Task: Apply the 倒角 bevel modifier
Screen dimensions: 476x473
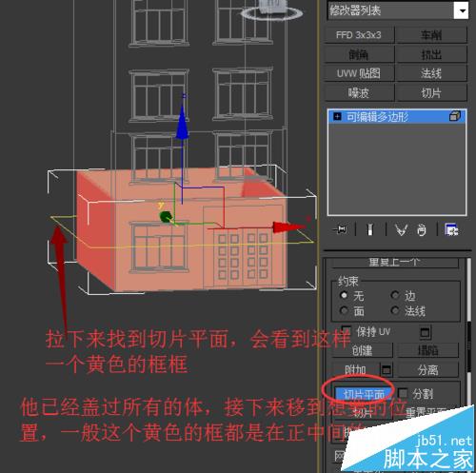Action: tap(359, 54)
